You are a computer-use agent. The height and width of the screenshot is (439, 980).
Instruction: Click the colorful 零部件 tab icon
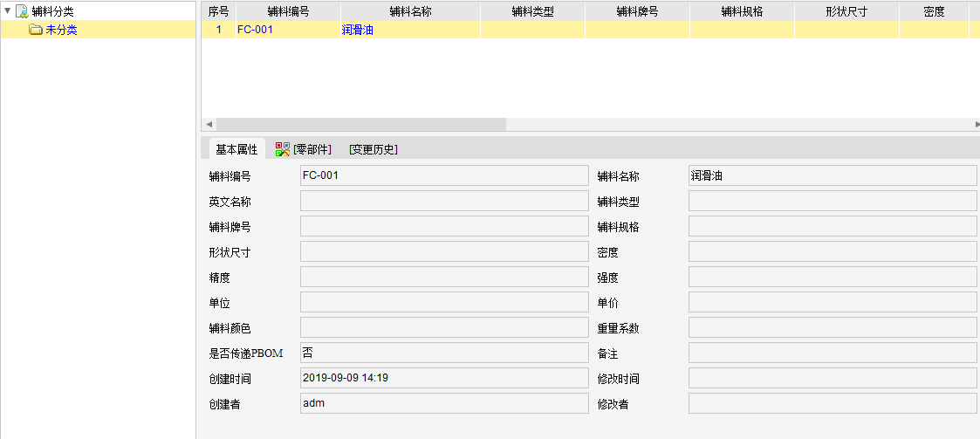[x=283, y=149]
